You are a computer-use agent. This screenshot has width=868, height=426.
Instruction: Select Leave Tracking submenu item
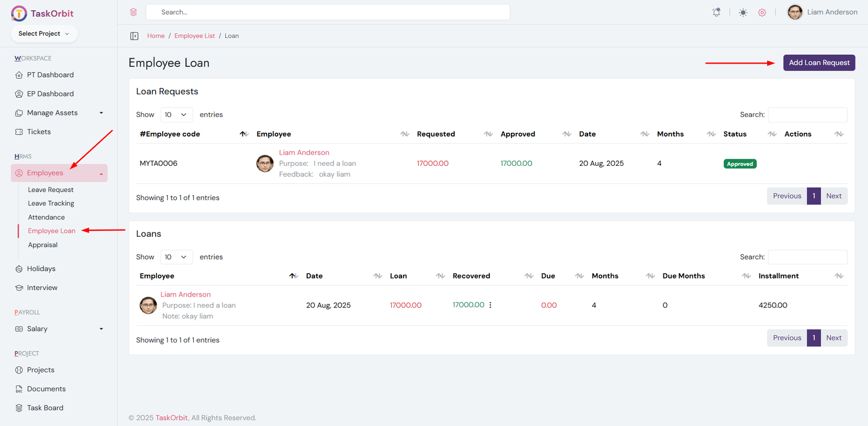point(51,203)
